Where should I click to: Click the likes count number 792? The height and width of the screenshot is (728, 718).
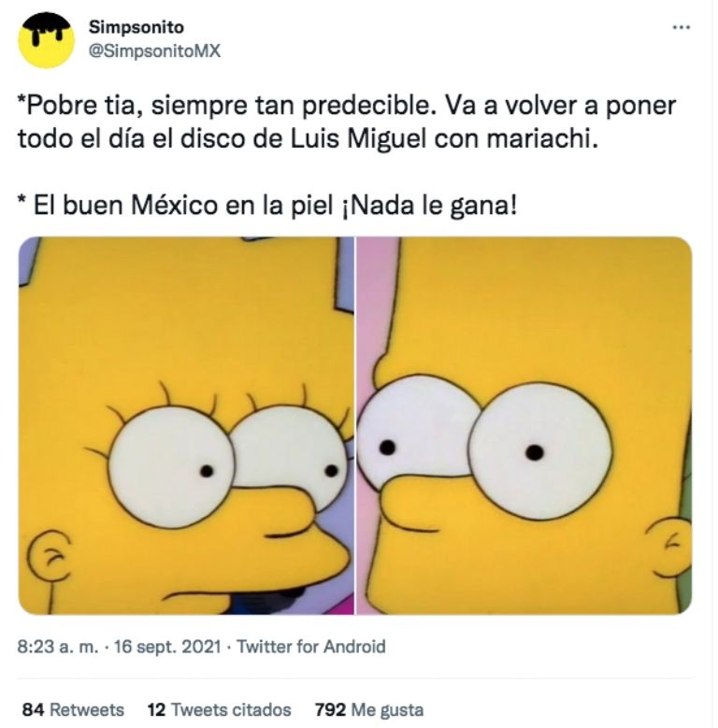330,709
